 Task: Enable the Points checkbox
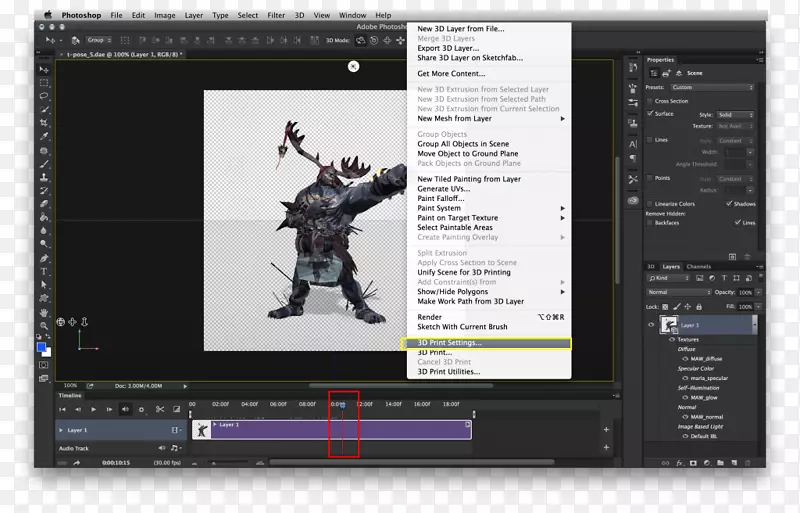650,178
